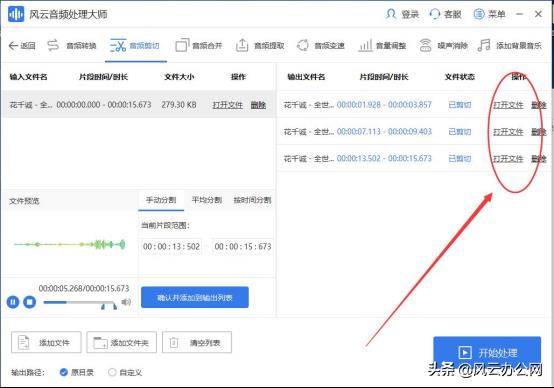The width and height of the screenshot is (554, 388).
Task: Close the application window
Action: tap(538, 14)
